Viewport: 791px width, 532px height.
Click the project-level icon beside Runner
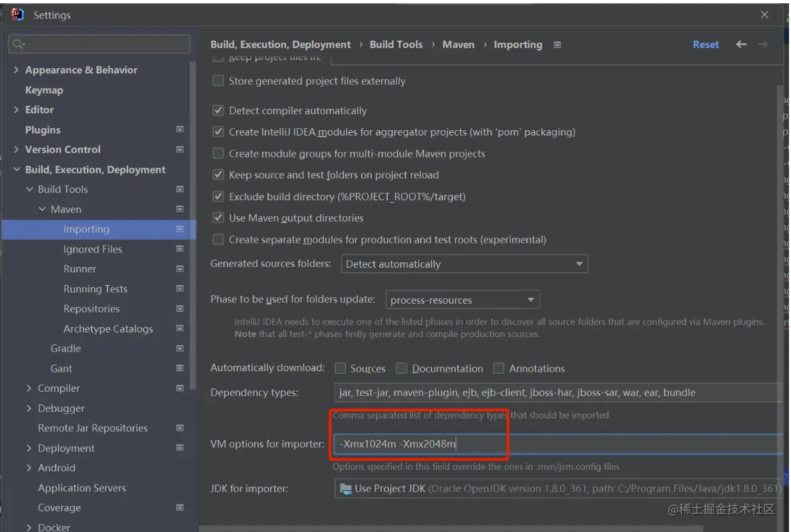pyautogui.click(x=180, y=269)
